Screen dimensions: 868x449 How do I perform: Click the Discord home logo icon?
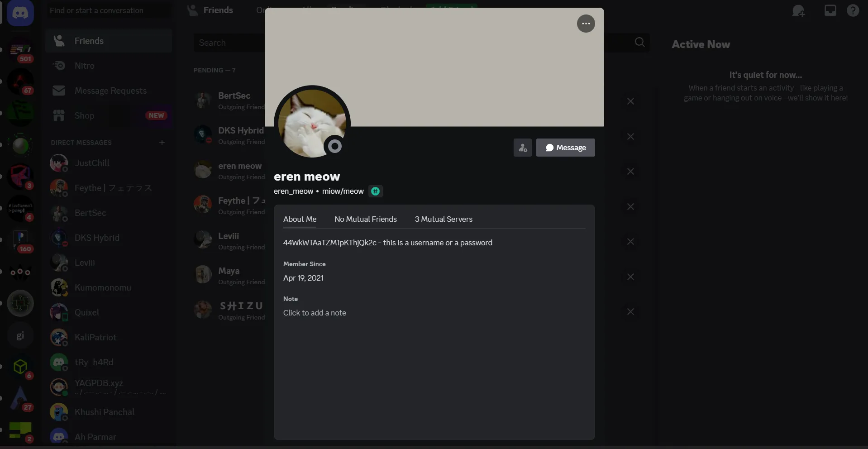pos(20,13)
